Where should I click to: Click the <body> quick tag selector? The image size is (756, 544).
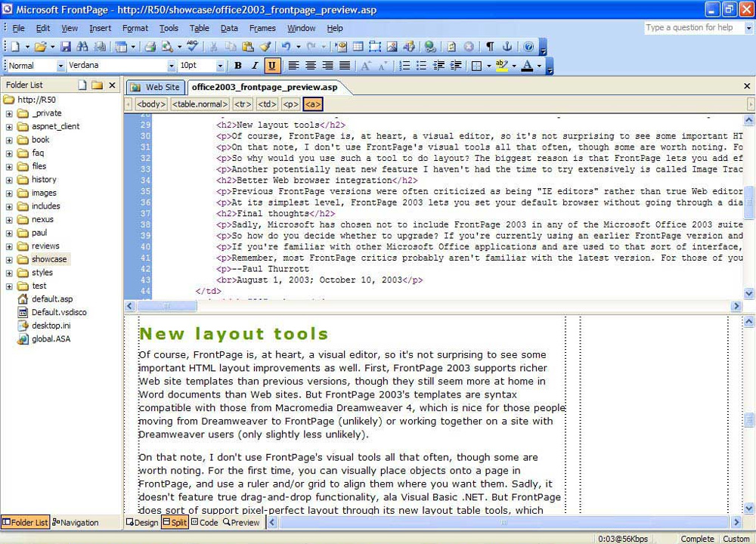[x=151, y=104]
